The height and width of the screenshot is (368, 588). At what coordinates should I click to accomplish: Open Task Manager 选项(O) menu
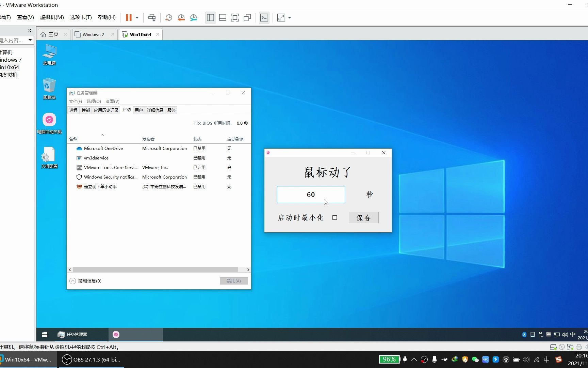click(94, 101)
